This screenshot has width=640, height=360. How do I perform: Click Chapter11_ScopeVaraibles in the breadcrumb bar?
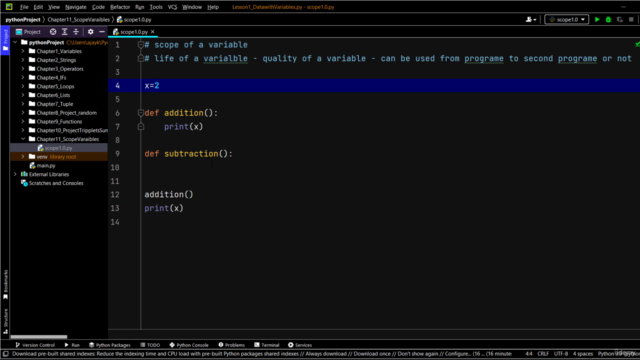tap(79, 19)
